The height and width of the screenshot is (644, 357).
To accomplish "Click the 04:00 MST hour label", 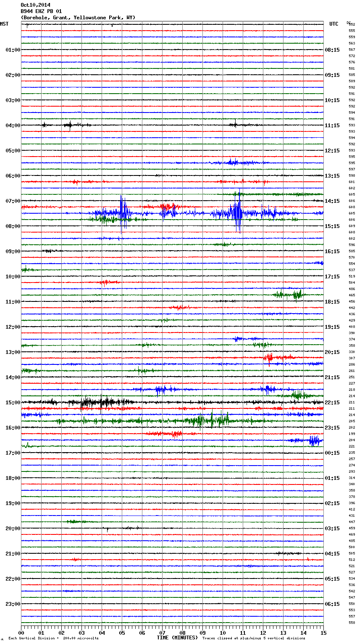I will pos(13,126).
